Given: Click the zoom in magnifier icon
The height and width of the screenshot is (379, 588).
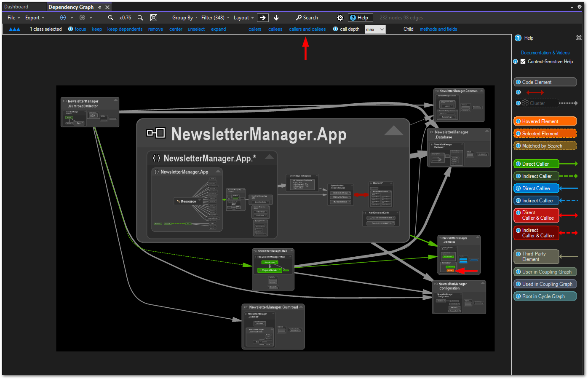Looking at the screenshot, I should [x=110, y=18].
